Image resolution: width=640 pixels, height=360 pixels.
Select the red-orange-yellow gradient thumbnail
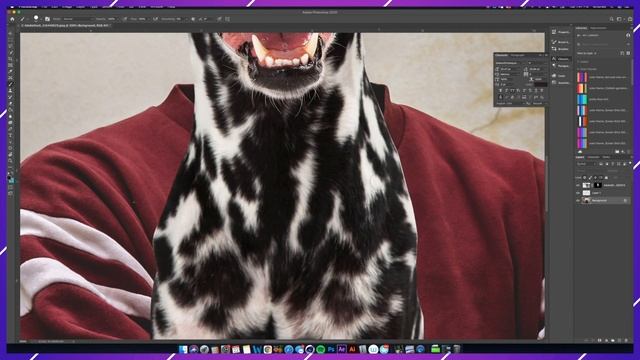pos(582,88)
